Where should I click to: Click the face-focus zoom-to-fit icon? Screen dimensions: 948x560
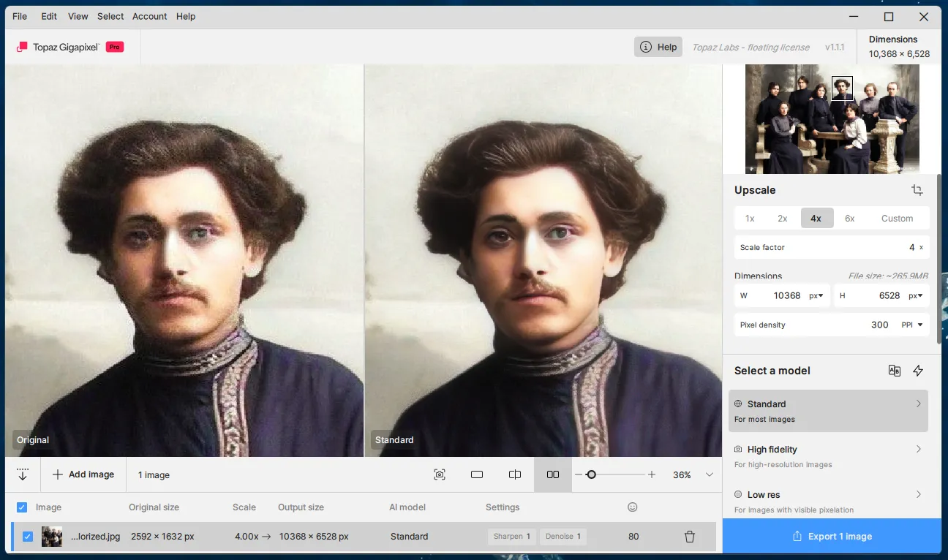tap(439, 474)
